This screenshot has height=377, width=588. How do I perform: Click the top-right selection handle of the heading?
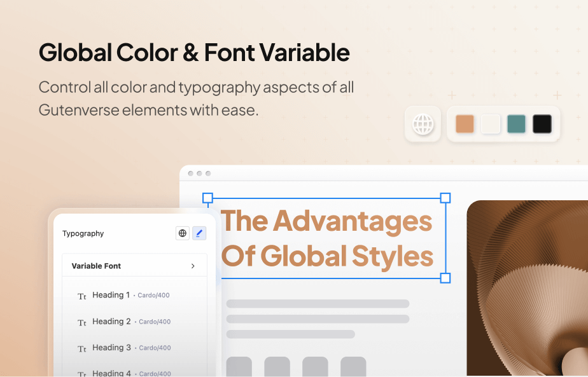[445, 198]
